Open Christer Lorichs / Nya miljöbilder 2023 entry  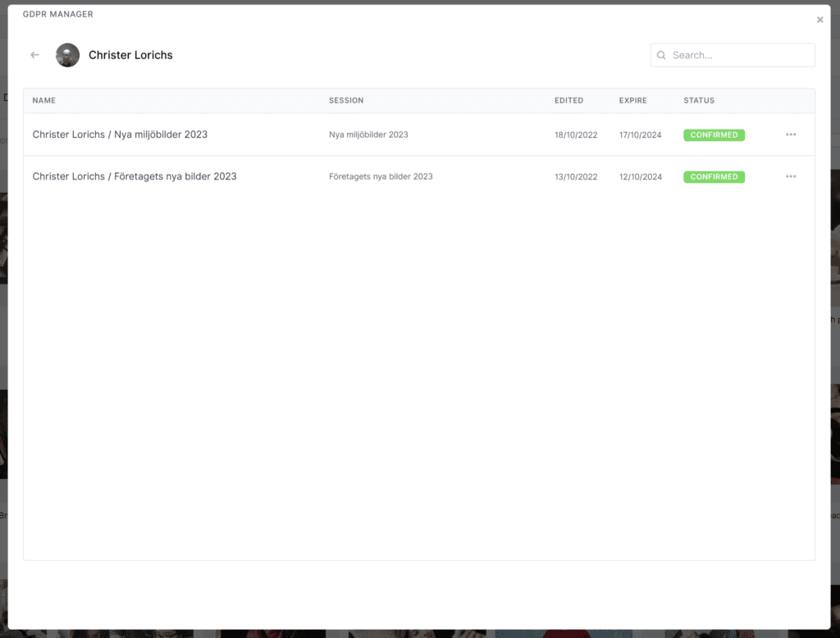(x=120, y=134)
